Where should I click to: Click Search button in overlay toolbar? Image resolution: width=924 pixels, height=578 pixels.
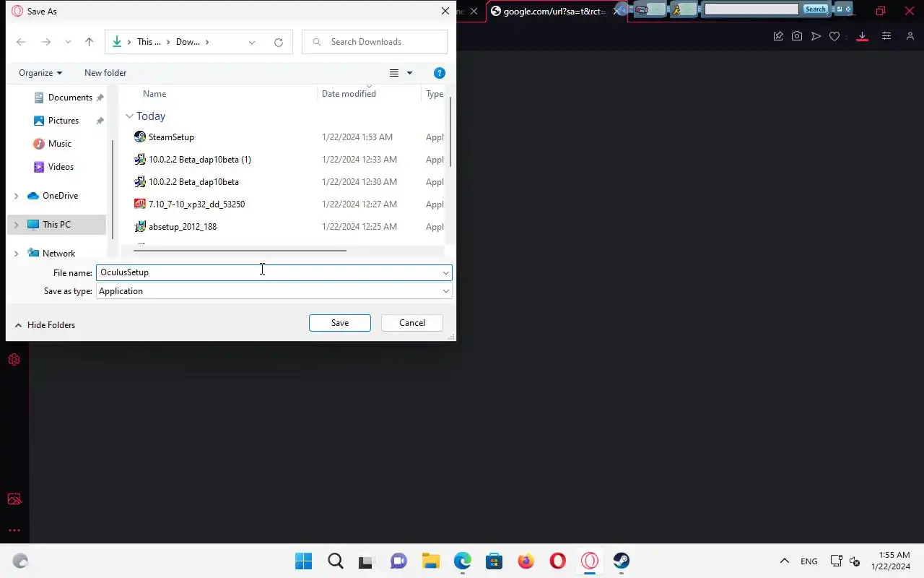[x=815, y=9]
